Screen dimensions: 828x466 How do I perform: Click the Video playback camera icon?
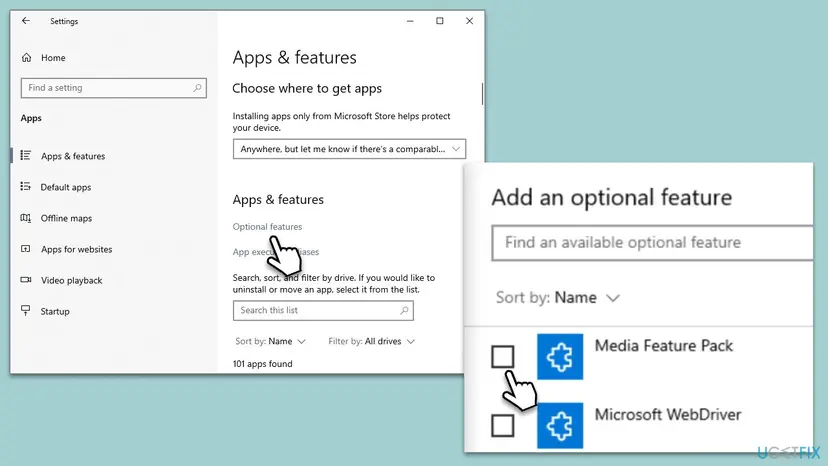(25, 280)
